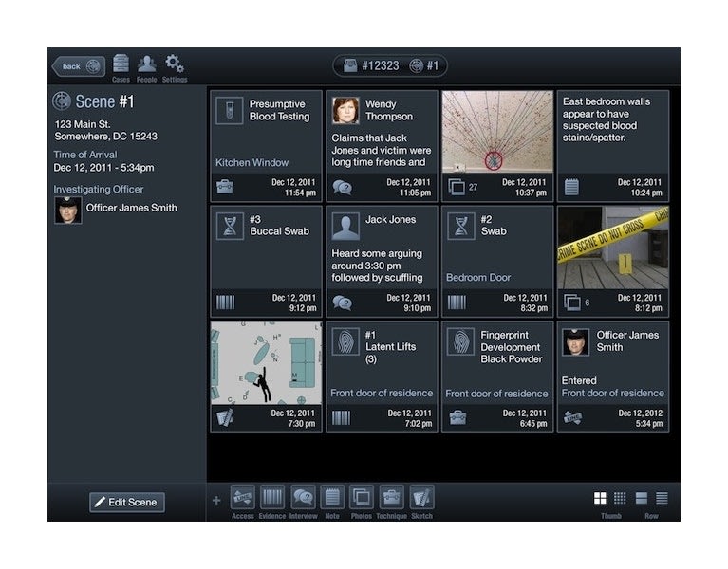
Task: Create a new Note
Action: pyautogui.click(x=331, y=497)
